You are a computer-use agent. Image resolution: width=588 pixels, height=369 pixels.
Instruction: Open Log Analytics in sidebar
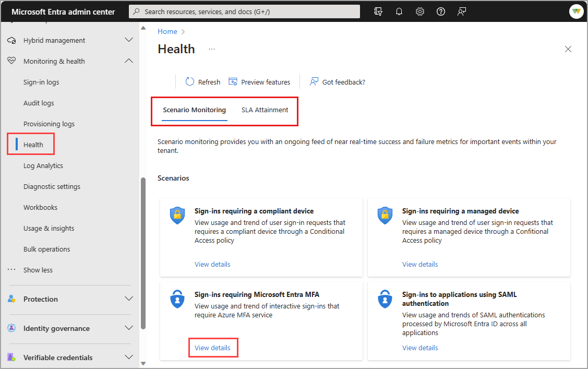[x=43, y=165]
